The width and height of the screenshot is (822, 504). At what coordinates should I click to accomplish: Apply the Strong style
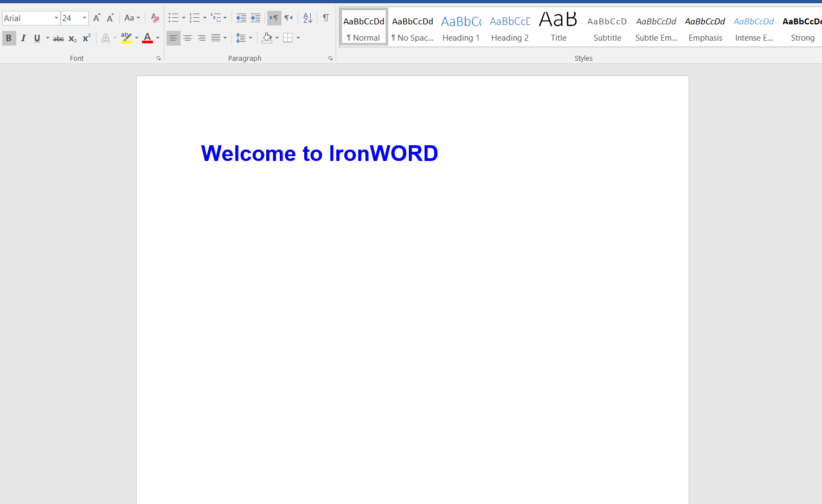[x=802, y=27]
